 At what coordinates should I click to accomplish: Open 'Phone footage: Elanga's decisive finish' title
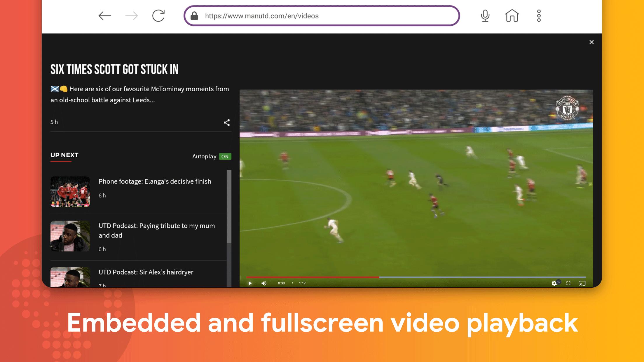click(155, 181)
